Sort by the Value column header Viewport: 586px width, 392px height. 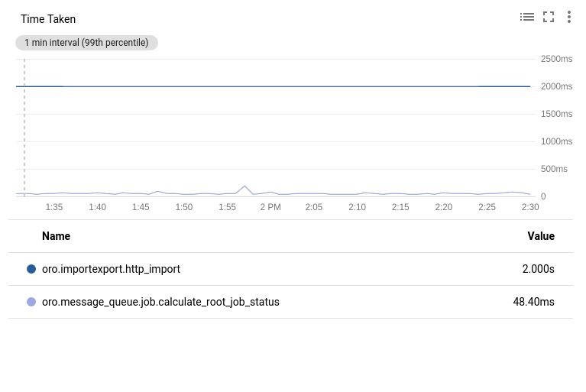tap(541, 236)
